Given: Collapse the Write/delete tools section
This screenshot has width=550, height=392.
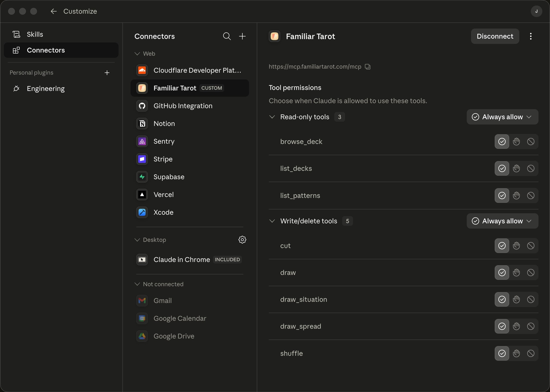Looking at the screenshot, I should click(272, 221).
